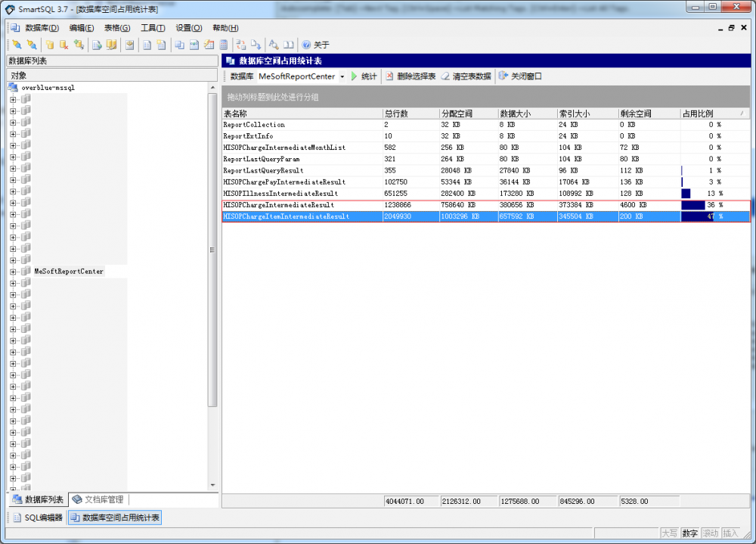Click the search magnifier toolbar icon
This screenshot has height=544, width=756.
coord(274,45)
